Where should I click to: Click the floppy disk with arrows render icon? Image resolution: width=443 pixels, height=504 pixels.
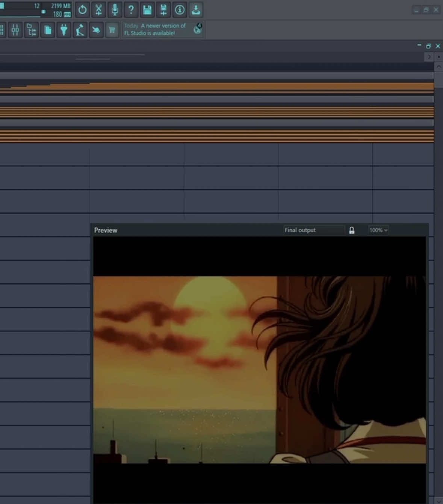pos(163,10)
